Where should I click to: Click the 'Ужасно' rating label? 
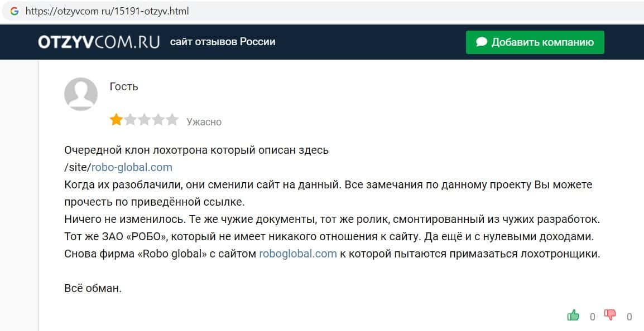click(204, 122)
